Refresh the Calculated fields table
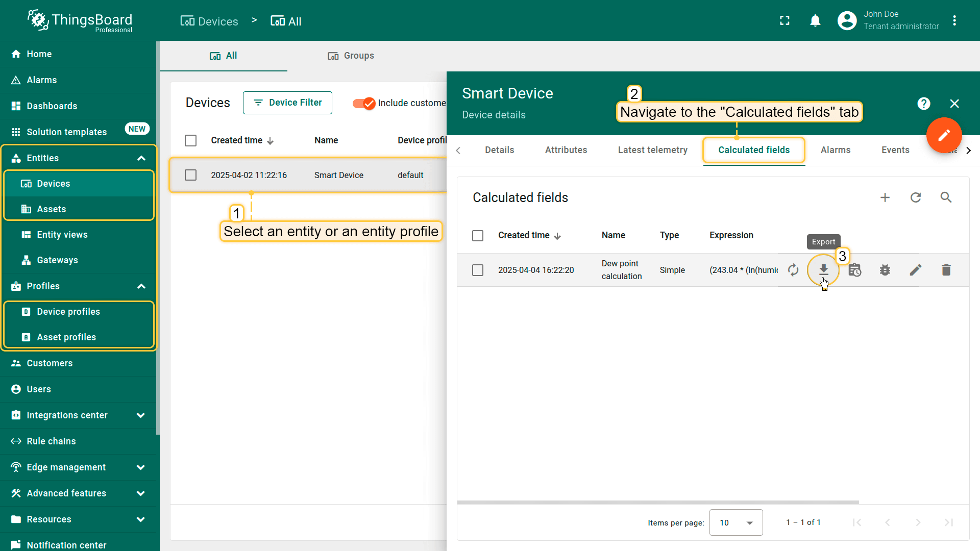980x551 pixels. click(x=916, y=197)
